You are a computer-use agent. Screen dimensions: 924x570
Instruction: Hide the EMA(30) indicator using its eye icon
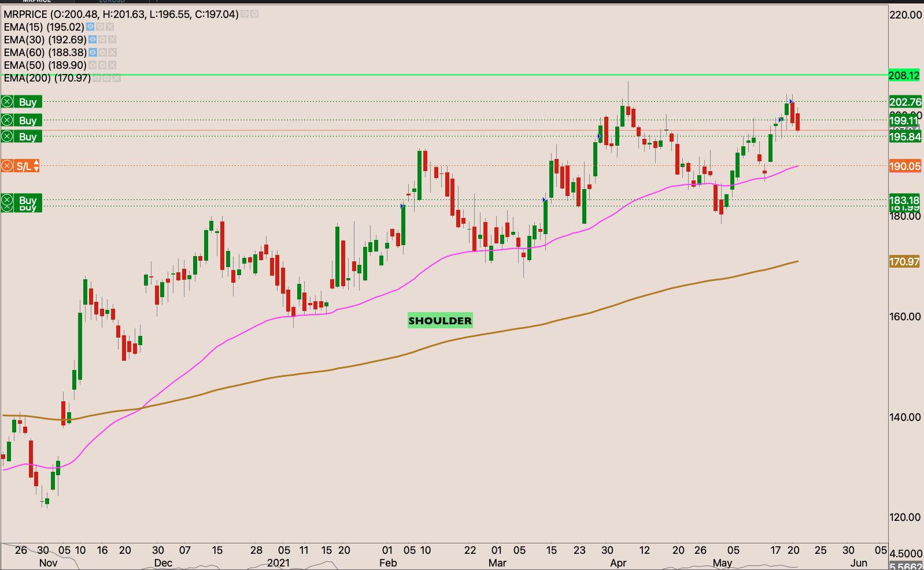coord(93,40)
